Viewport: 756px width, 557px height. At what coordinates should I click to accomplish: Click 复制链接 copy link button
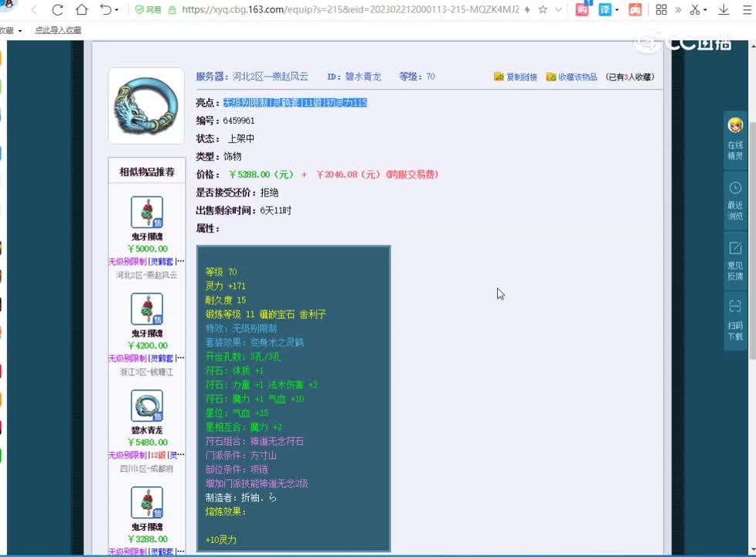[522, 77]
